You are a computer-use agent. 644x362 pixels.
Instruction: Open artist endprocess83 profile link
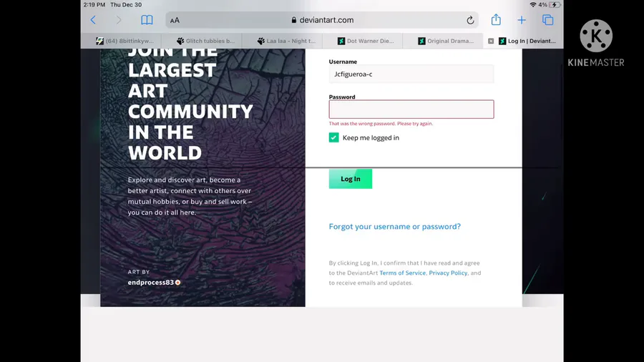click(x=151, y=283)
